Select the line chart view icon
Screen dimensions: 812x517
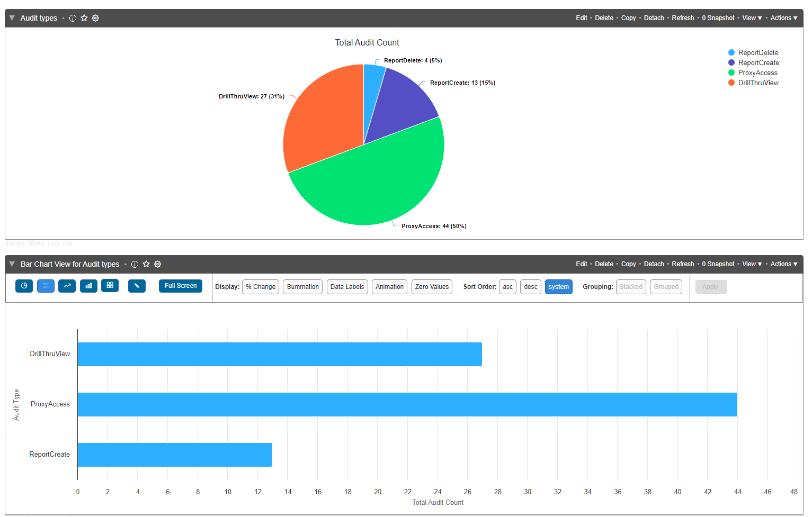pos(67,286)
